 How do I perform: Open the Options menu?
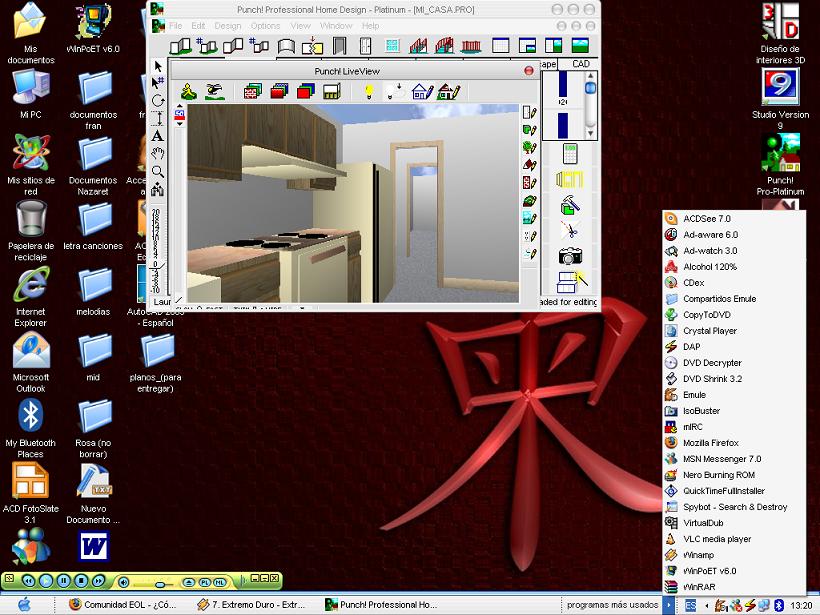tap(265, 26)
